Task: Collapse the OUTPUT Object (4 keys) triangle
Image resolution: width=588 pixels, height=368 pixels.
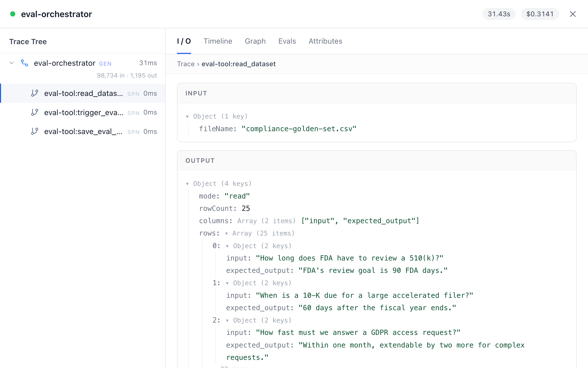Action: 187,184
